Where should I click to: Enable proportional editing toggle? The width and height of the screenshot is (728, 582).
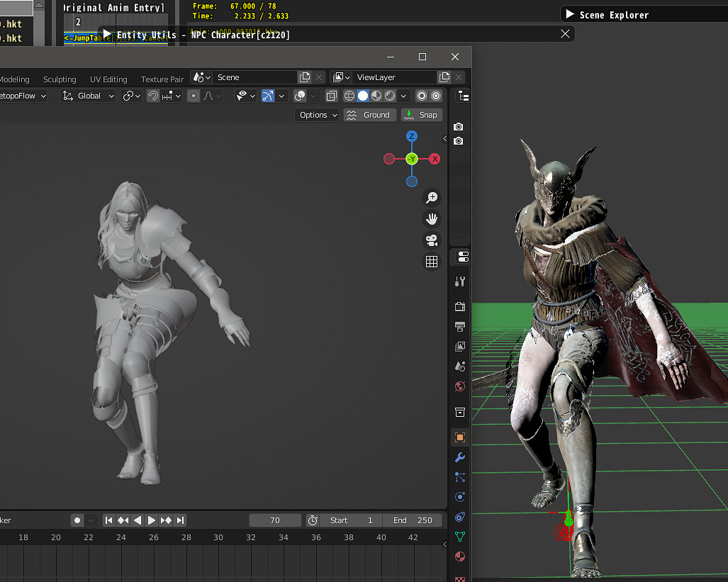pyautogui.click(x=194, y=96)
